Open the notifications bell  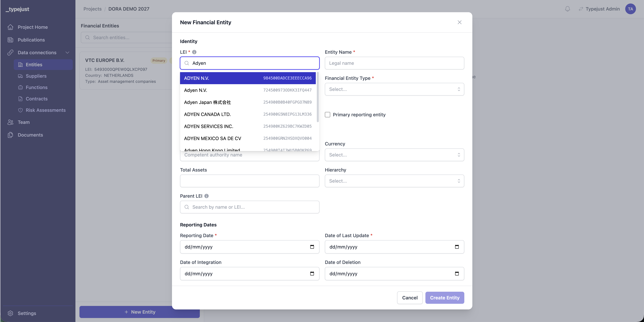pyautogui.click(x=568, y=9)
